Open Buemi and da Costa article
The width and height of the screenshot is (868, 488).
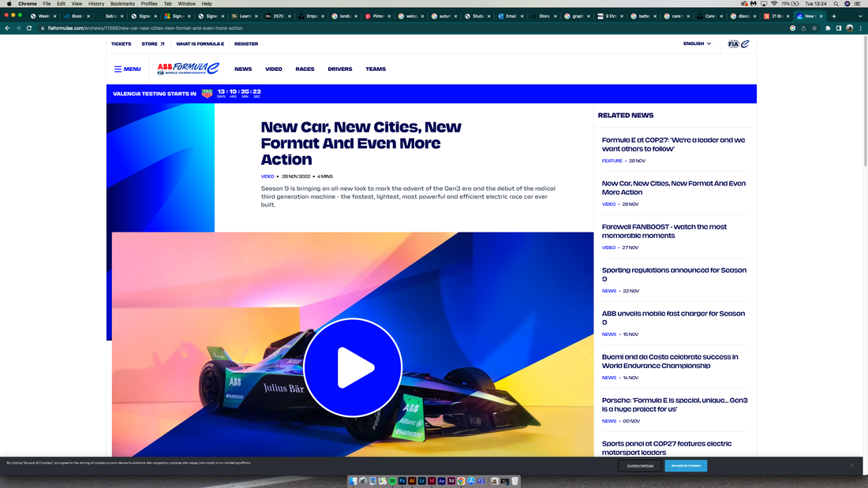click(x=670, y=361)
